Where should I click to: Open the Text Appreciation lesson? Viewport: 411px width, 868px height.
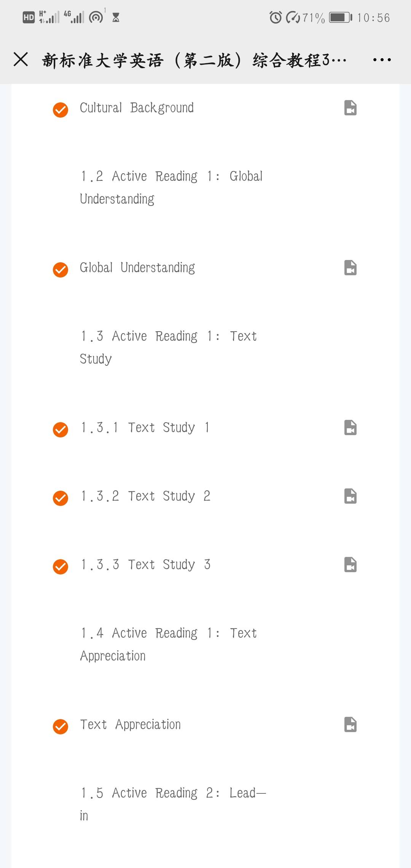130,724
